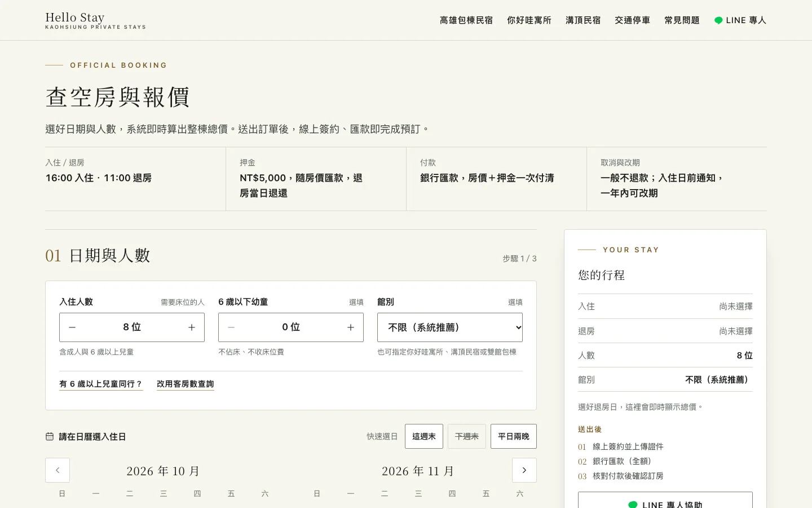Open the 館別 dropdown

pyautogui.click(x=450, y=327)
